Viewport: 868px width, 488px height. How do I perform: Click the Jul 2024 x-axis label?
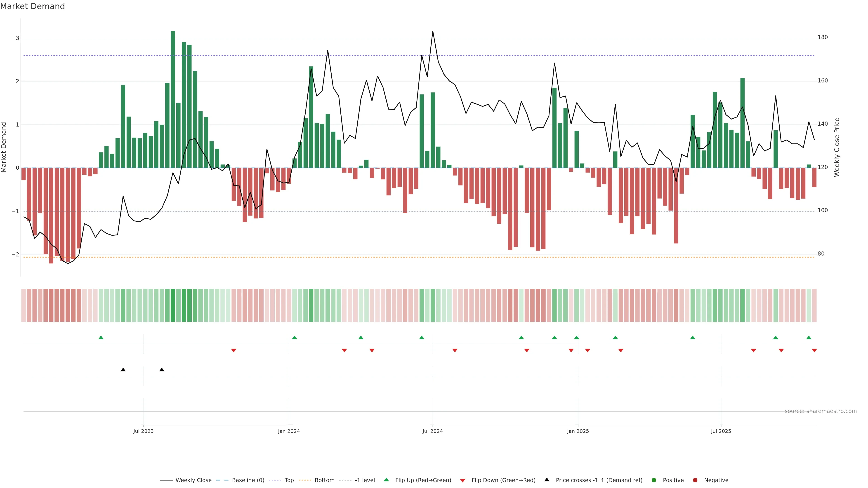(x=432, y=431)
